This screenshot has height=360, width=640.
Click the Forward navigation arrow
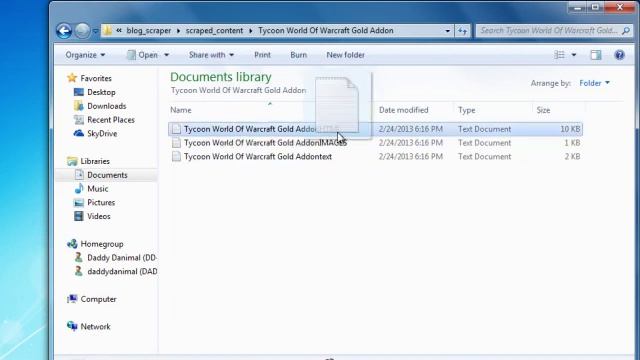pos(82,31)
